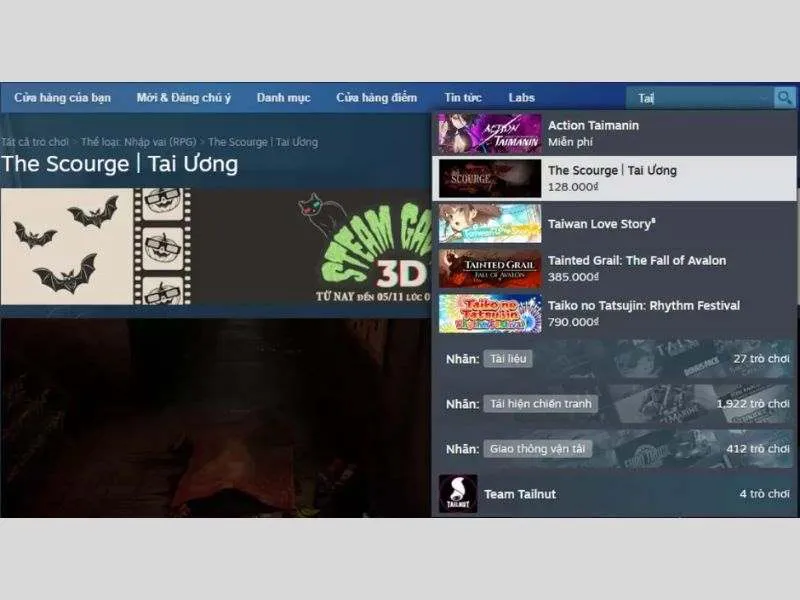The width and height of the screenshot is (800, 600).
Task: Click the 27 trò chơi count
Action: [761, 359]
